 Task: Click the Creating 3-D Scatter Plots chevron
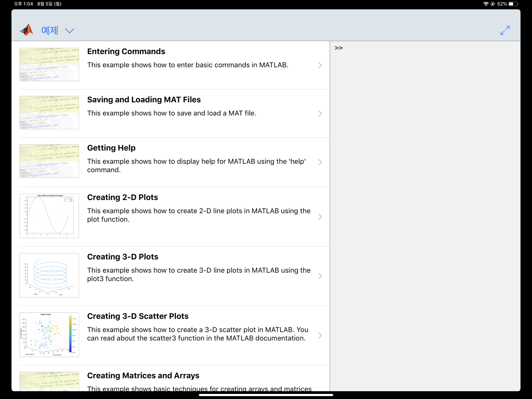click(320, 335)
